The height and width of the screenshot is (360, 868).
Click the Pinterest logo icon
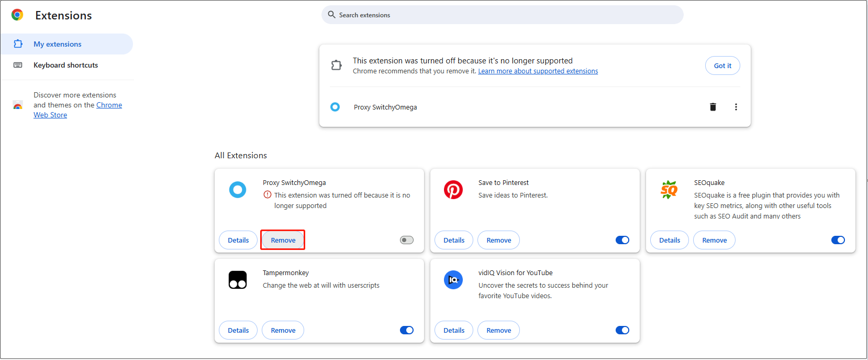tap(453, 190)
